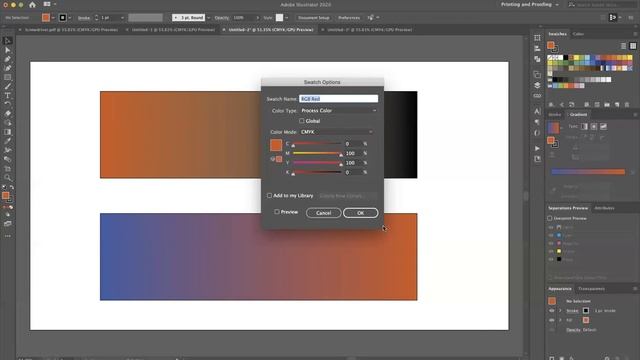Switch to the Transparency tab
The width and height of the screenshot is (640, 360).
(591, 289)
